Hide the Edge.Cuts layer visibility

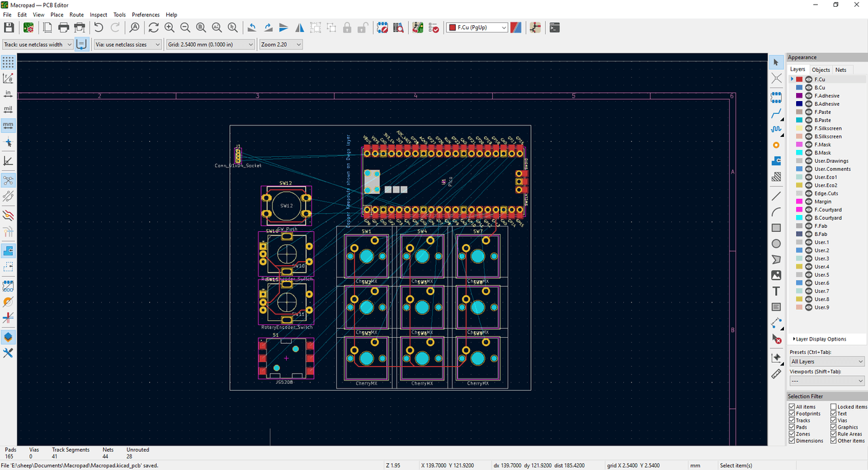pyautogui.click(x=809, y=193)
